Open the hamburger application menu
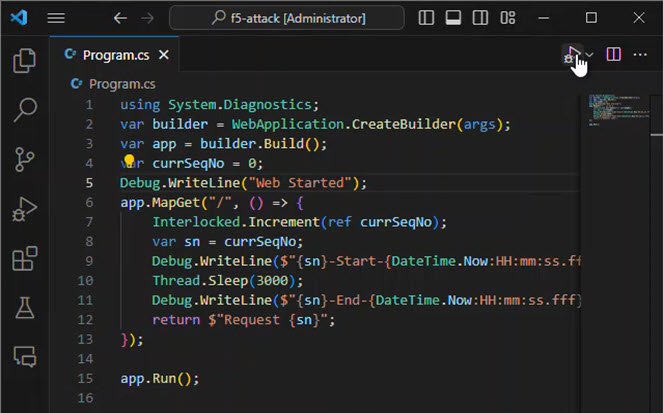Screen dimensions: 663x413 [x=56, y=18]
